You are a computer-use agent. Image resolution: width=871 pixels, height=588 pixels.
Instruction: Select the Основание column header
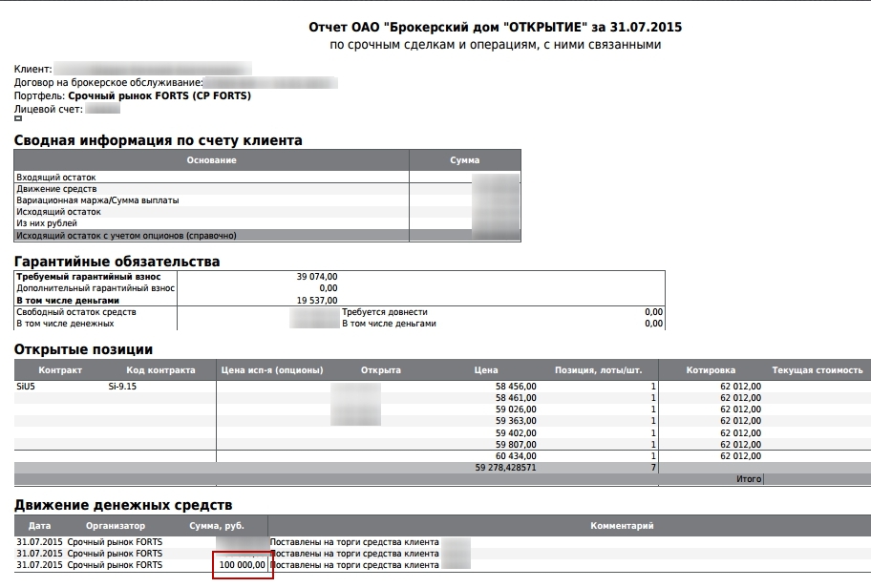coord(211,160)
